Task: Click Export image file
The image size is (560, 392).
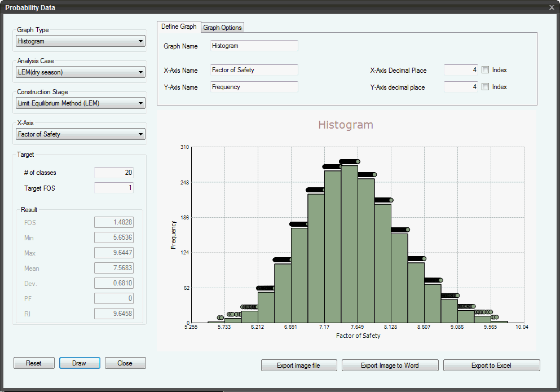Action: click(299, 365)
